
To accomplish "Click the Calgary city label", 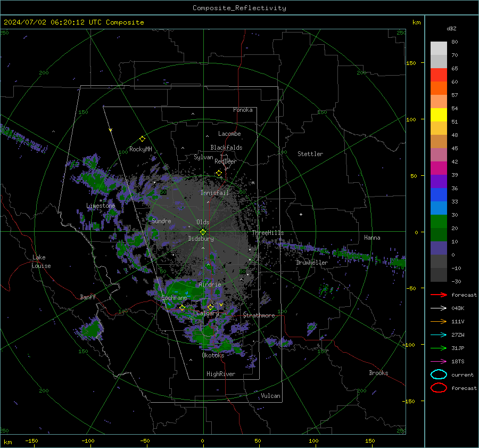I will tap(208, 313).
